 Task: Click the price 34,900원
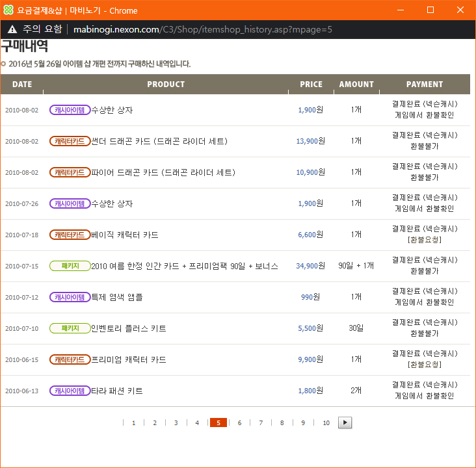tap(311, 266)
